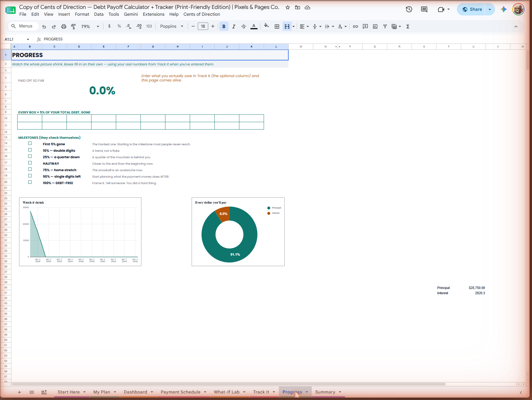
Task: Increase font size plus button
Action: pyautogui.click(x=213, y=27)
